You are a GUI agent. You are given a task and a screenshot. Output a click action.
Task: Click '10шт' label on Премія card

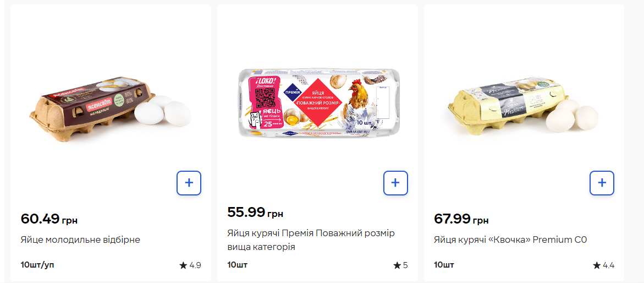pyautogui.click(x=238, y=265)
